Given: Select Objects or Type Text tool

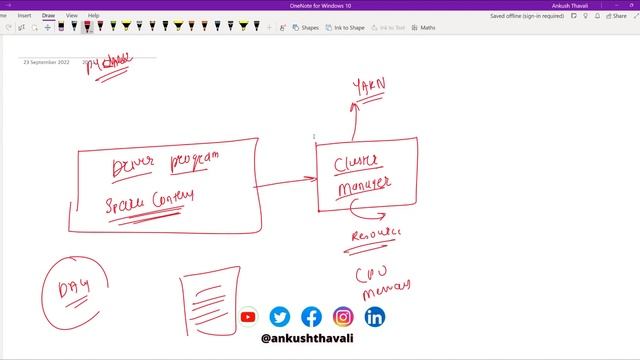Looking at the screenshot, I should (x=22, y=28).
